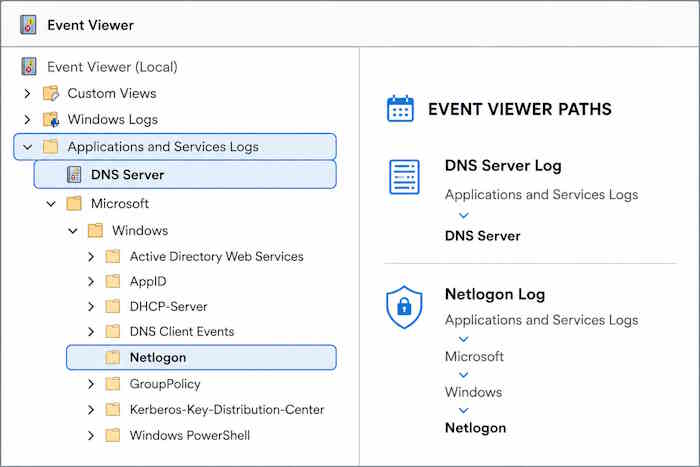700x467 pixels.
Task: Expand the DNS Client Events node
Action: 91,331
